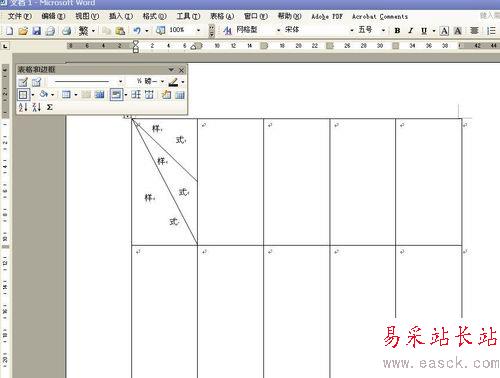Create a new blank document

(x=9, y=31)
